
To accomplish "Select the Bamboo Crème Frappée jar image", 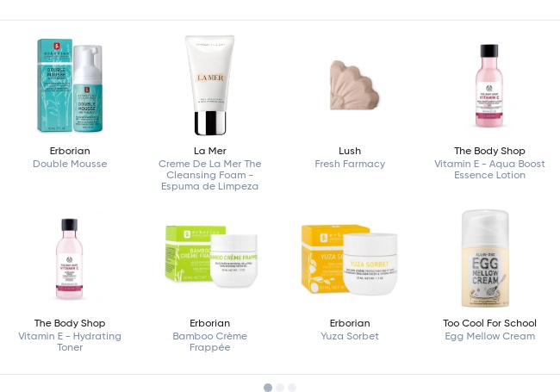I will point(211,257).
